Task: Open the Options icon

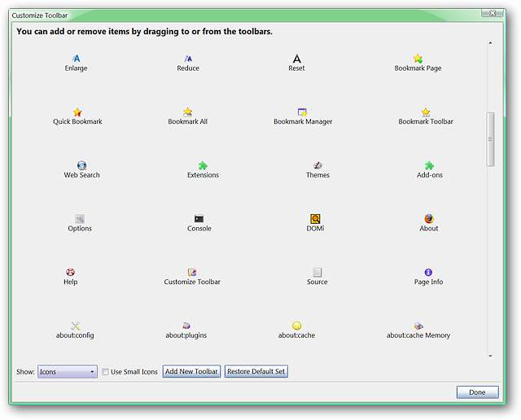Action: (80, 219)
